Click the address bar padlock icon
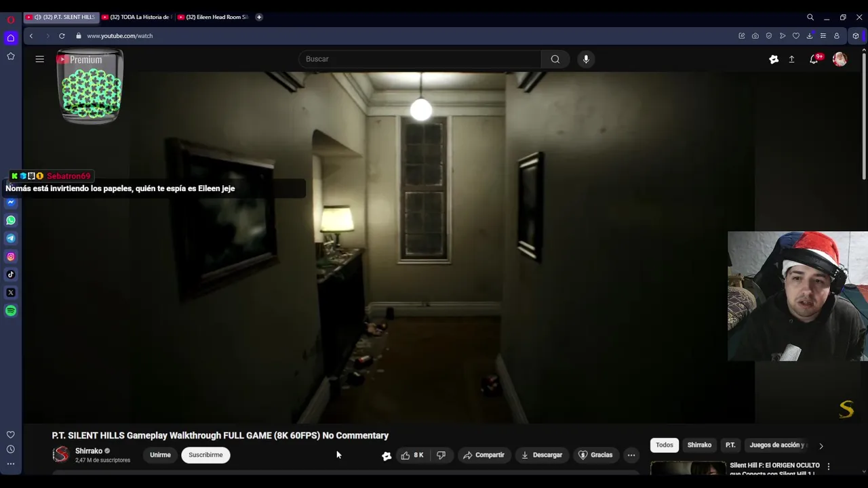This screenshot has height=488, width=868. coord(79,36)
